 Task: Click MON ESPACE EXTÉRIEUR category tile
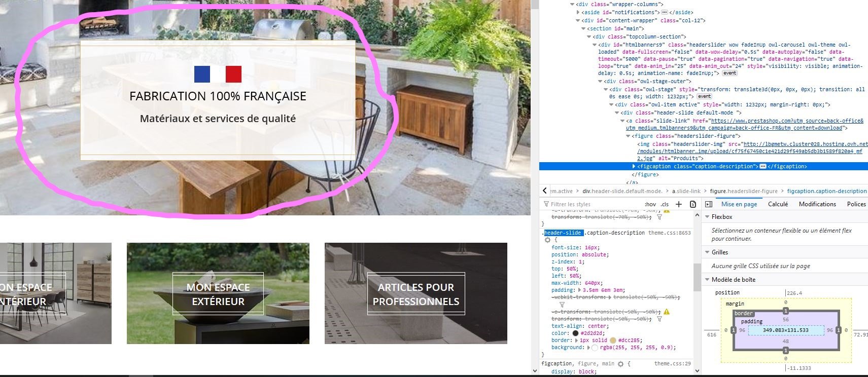(x=218, y=293)
